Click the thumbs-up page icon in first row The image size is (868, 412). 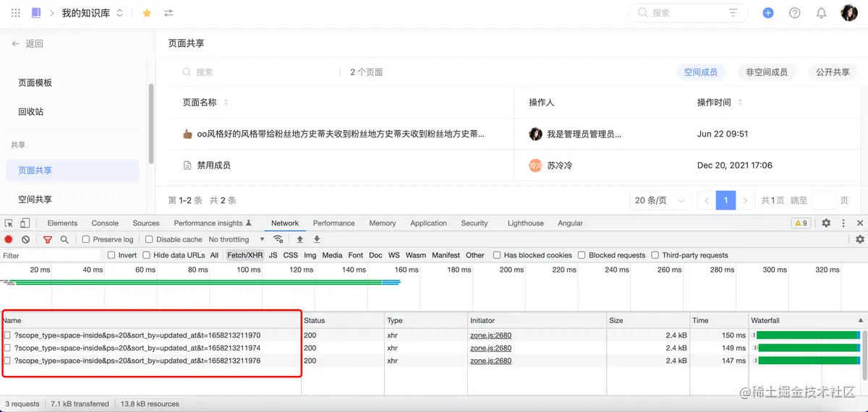pos(187,134)
